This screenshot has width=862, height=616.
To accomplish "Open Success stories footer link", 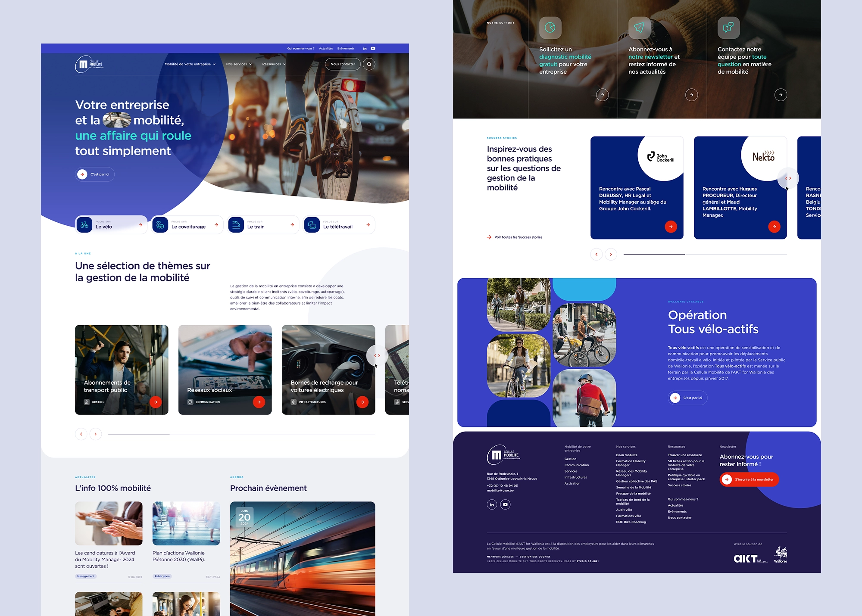I will 680,485.
